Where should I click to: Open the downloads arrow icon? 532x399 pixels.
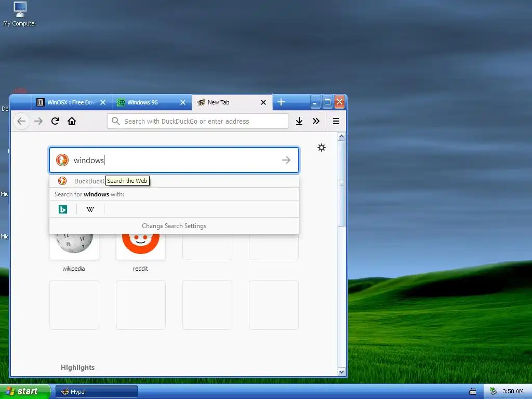299,121
